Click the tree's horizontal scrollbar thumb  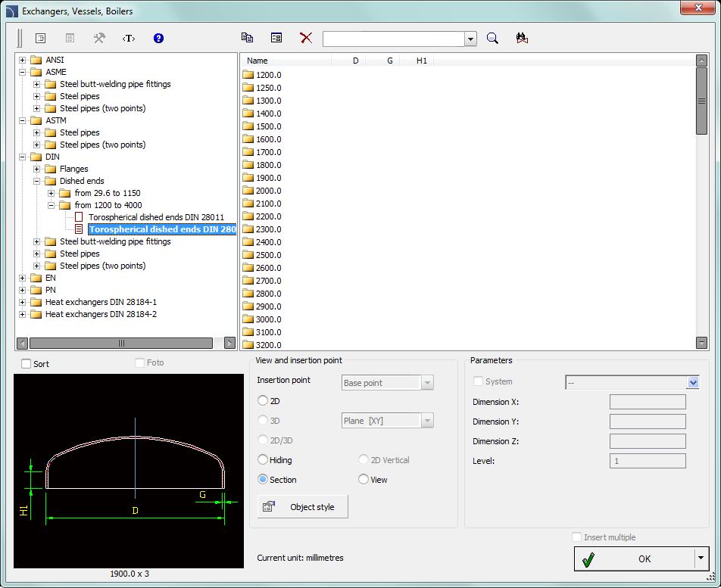(121, 343)
